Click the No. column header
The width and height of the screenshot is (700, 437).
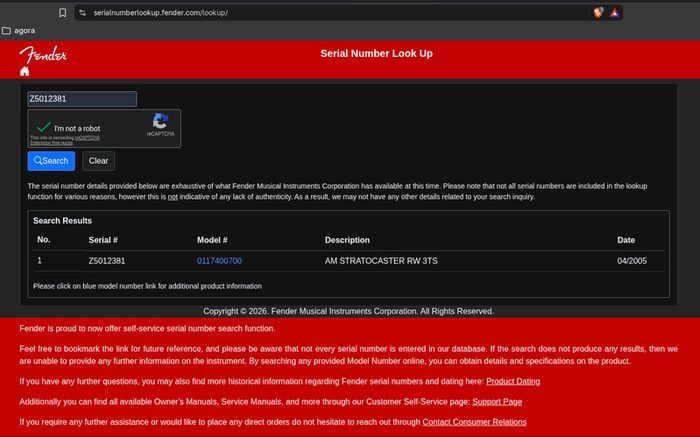point(44,240)
